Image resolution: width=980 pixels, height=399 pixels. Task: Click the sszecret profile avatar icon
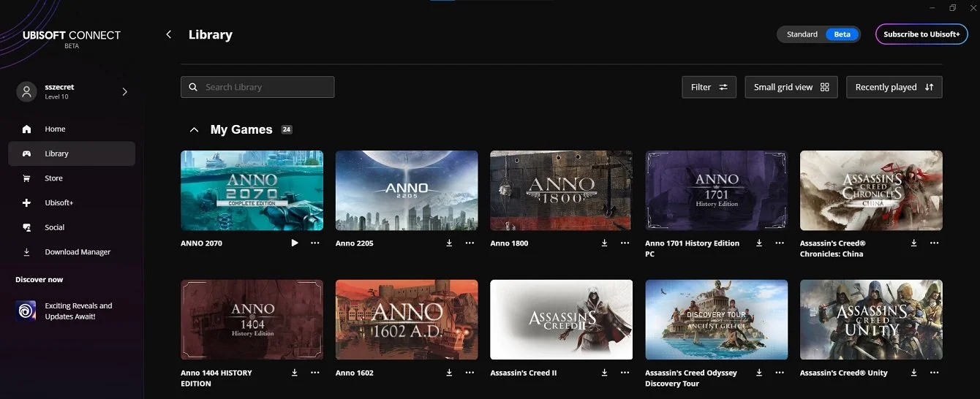(26, 91)
